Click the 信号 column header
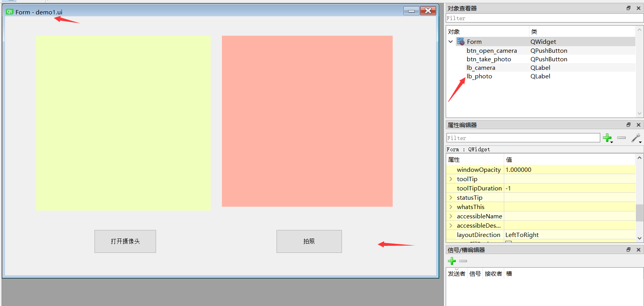The width and height of the screenshot is (644, 306). pos(475,273)
